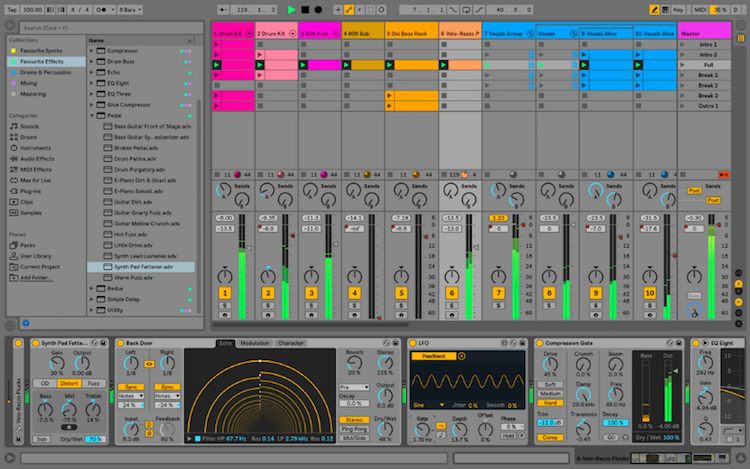Open MIDI Map Mode
This screenshot has width=750, height=469.
tap(700, 10)
